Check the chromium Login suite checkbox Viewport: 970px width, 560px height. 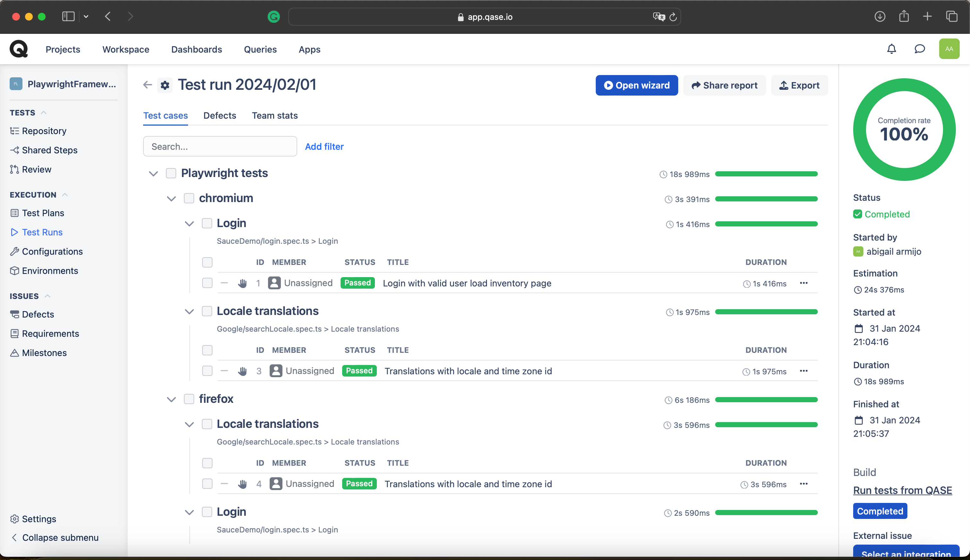tap(207, 223)
